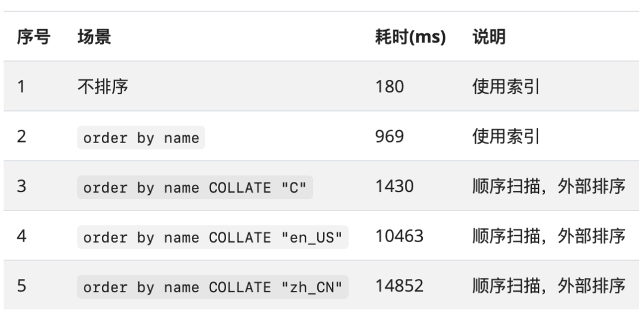This screenshot has width=644, height=313.
Task: Click the 场景 column header
Action: pos(94,37)
